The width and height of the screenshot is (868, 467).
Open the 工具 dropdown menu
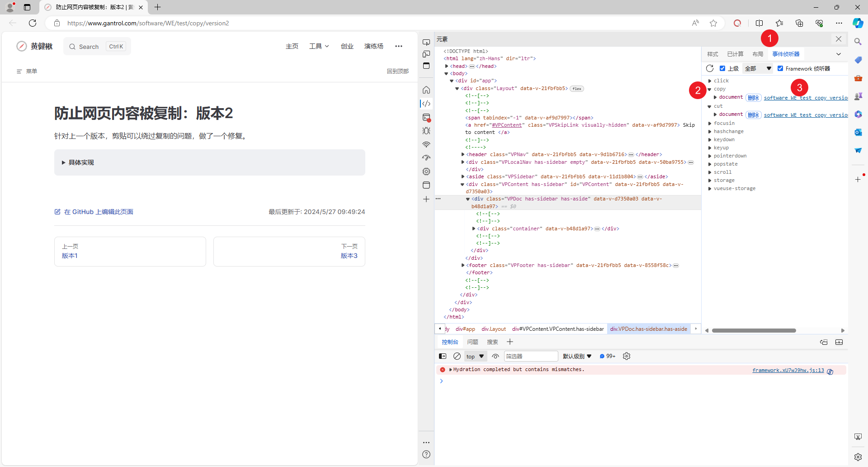[319, 46]
